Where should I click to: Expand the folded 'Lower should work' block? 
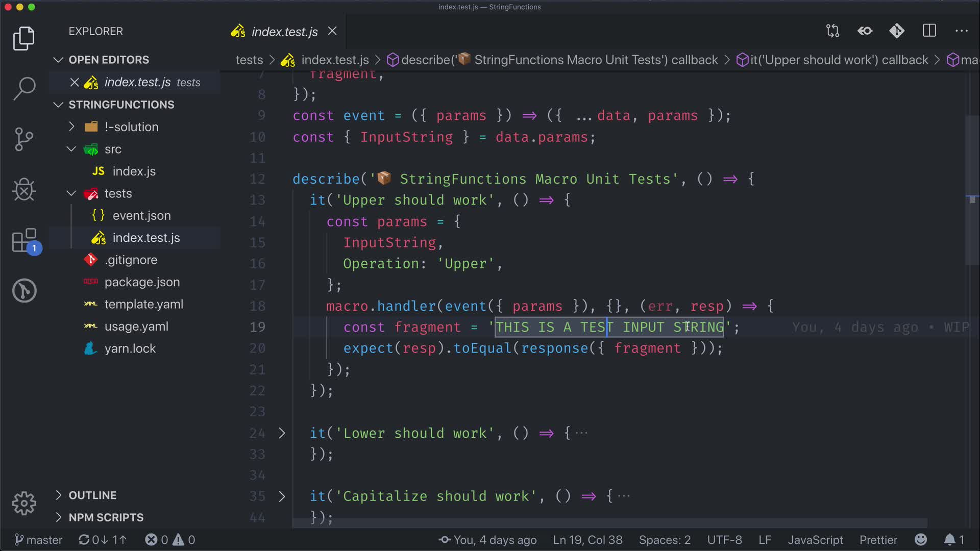282,433
